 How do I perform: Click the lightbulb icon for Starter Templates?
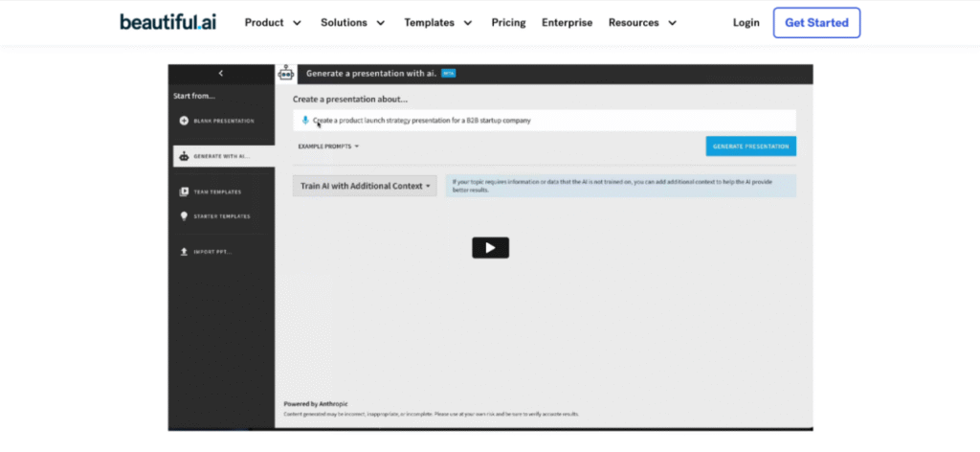[x=184, y=216]
